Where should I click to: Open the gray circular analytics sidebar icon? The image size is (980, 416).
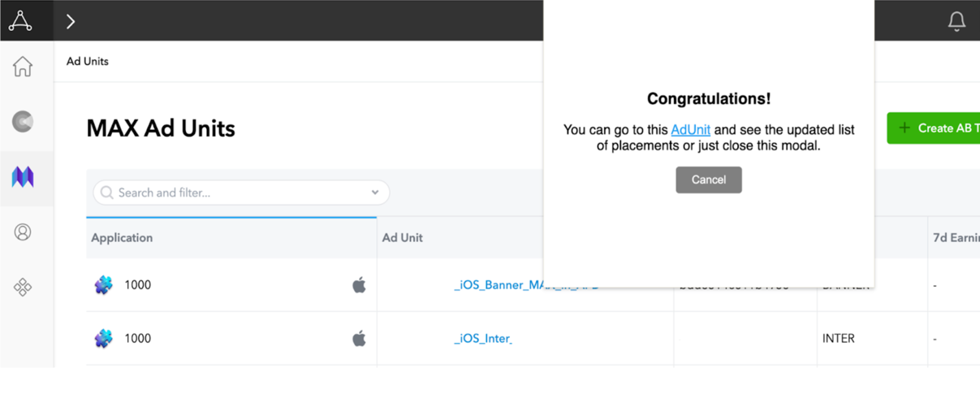click(23, 122)
